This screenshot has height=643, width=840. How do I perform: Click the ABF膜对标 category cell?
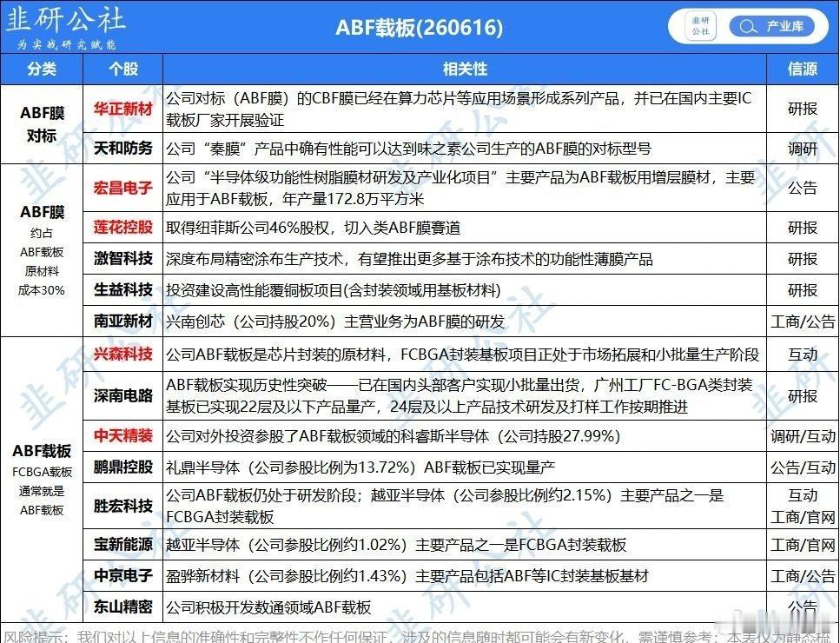tap(42, 124)
